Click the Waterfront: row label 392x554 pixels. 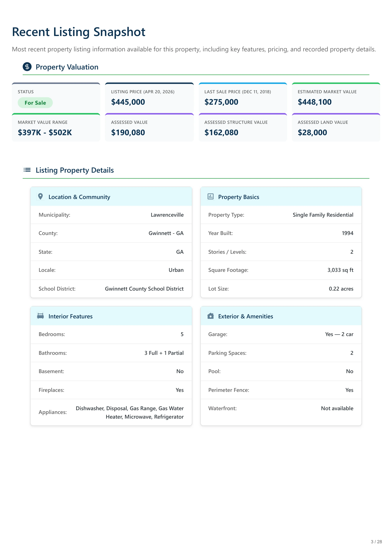coord(222,408)
